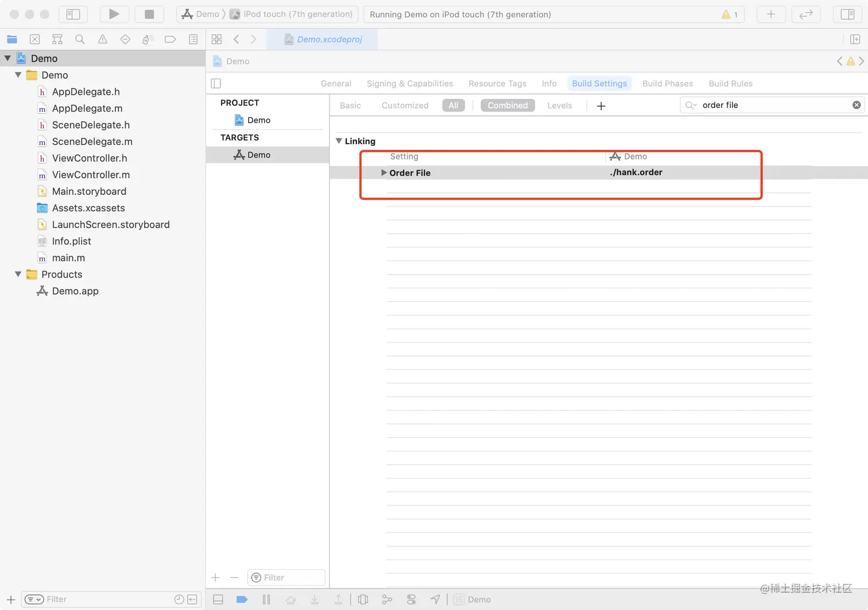Open Simulate Location arrow in debug bar
The image size is (868, 610).
click(435, 600)
